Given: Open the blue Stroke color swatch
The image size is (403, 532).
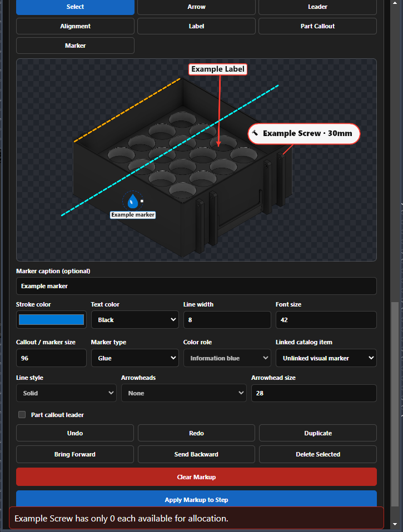Looking at the screenshot, I should pyautogui.click(x=51, y=320).
